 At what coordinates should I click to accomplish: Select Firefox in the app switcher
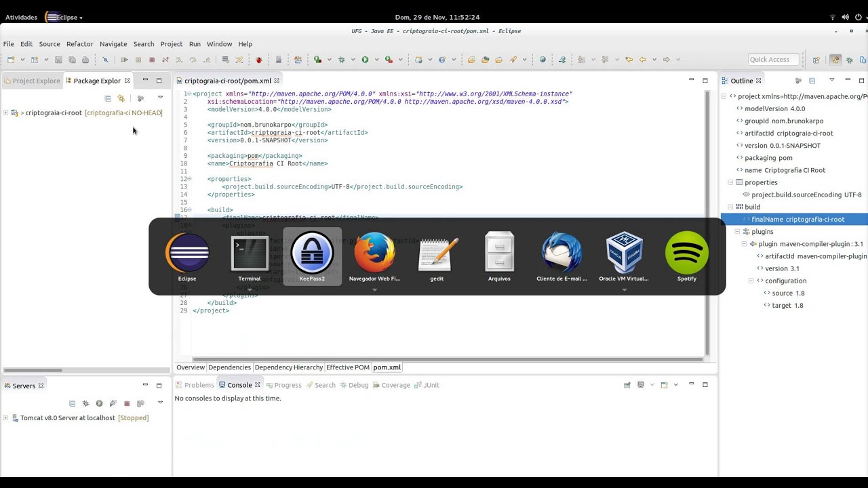click(374, 257)
